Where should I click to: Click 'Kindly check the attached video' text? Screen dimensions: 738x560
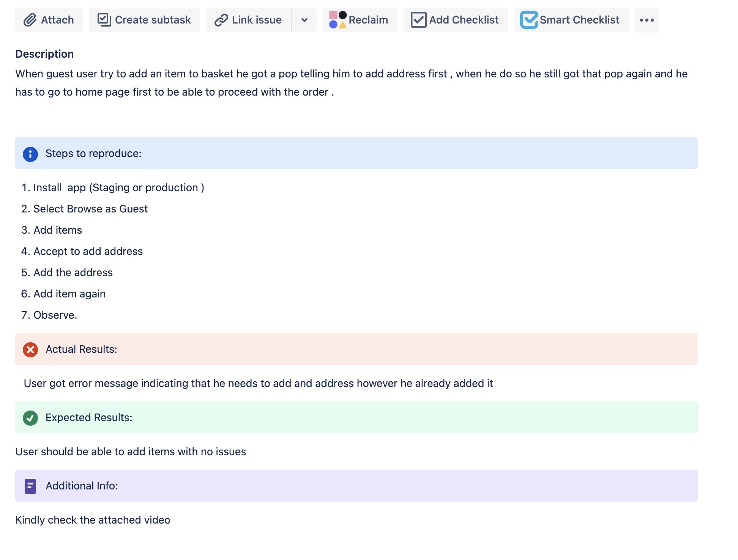pos(93,520)
